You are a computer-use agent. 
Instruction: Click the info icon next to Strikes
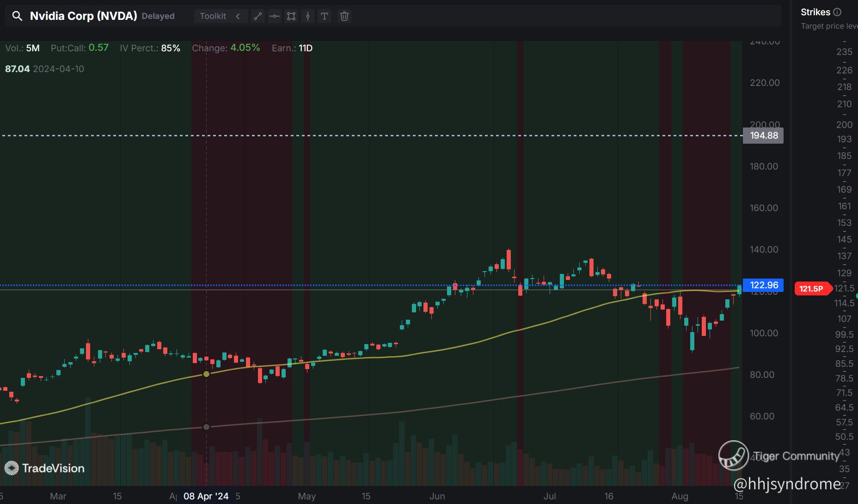[837, 12]
